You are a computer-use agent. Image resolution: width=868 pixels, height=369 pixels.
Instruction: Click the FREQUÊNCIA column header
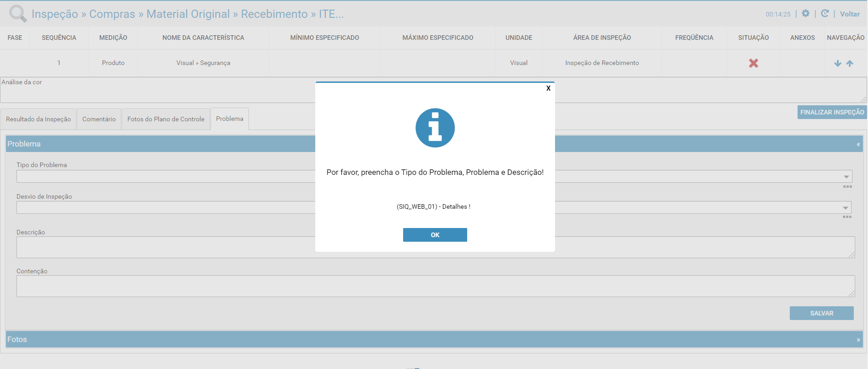(x=694, y=38)
